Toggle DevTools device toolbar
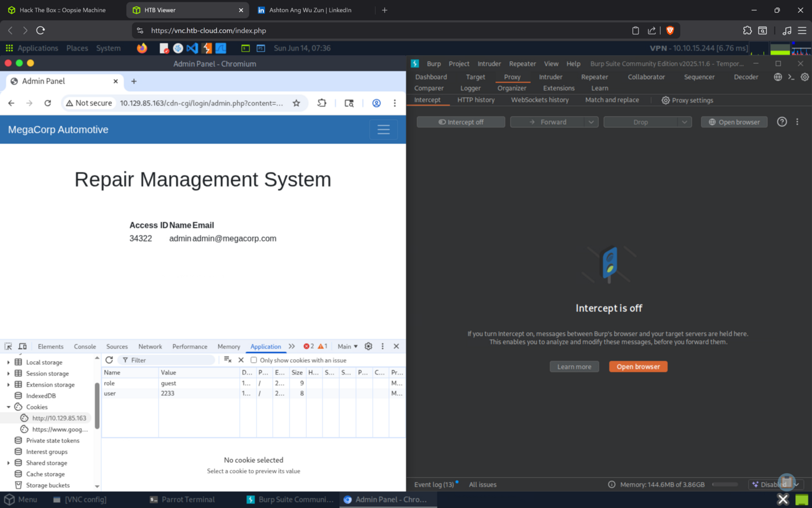 [x=23, y=346]
